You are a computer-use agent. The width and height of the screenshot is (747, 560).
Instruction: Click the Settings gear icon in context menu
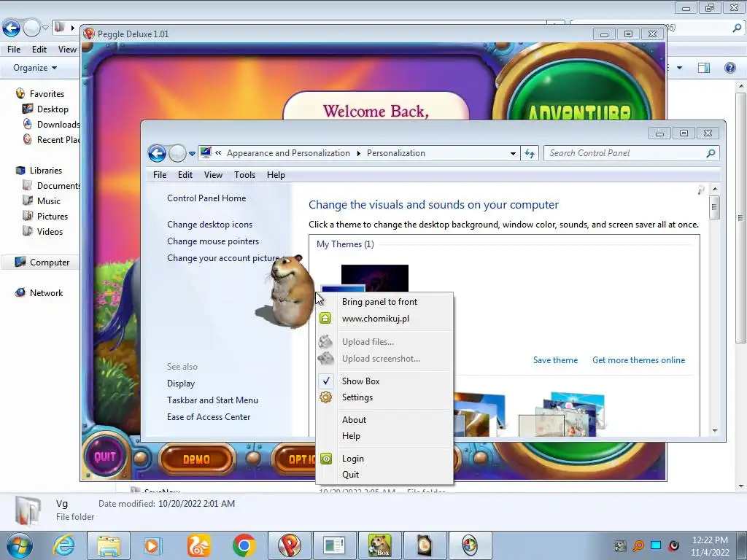click(x=325, y=397)
